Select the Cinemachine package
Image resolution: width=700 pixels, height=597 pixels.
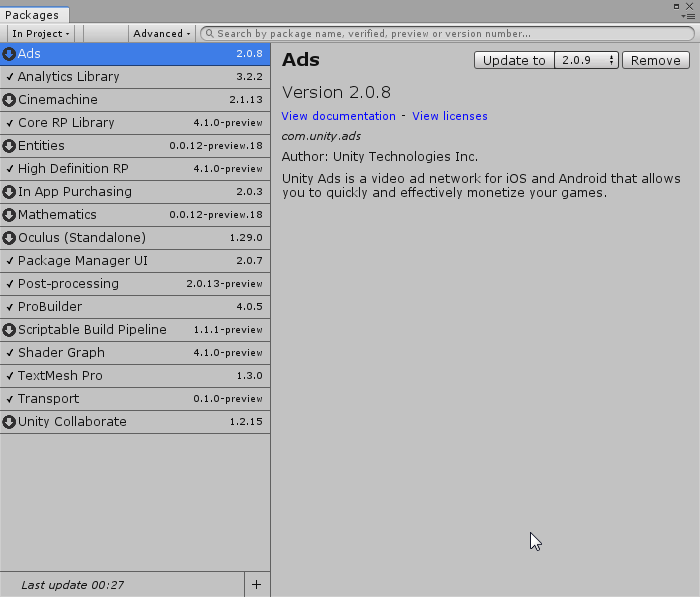coord(135,100)
